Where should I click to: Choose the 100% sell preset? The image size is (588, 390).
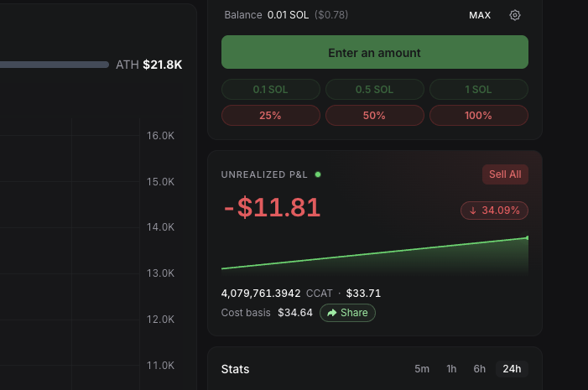coord(478,116)
